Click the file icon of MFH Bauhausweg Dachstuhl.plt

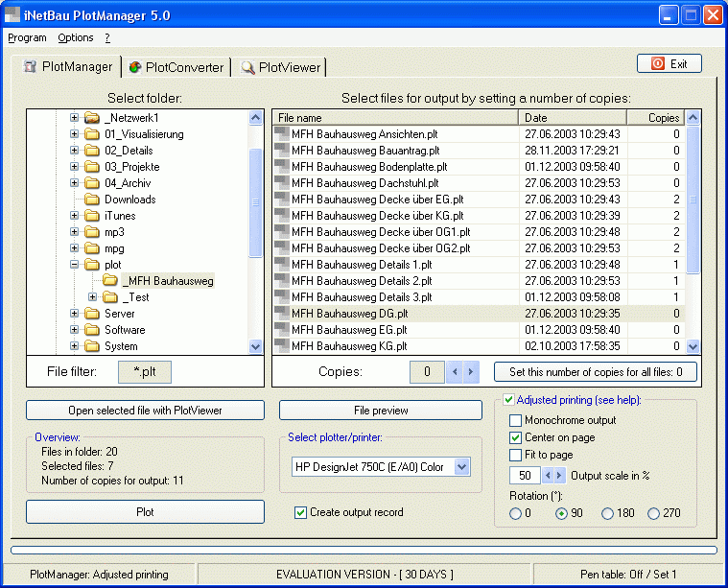pos(282,182)
